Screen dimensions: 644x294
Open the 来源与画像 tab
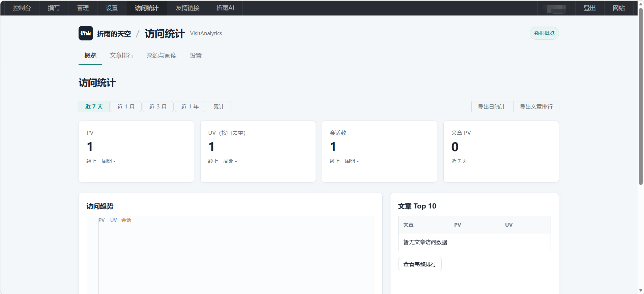pos(162,56)
